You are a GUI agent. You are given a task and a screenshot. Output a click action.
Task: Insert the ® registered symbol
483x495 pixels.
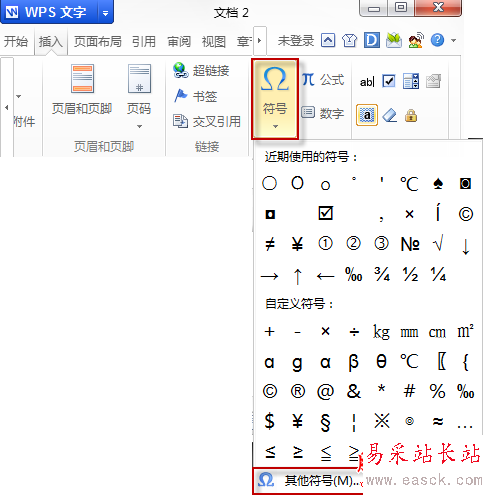(x=298, y=391)
